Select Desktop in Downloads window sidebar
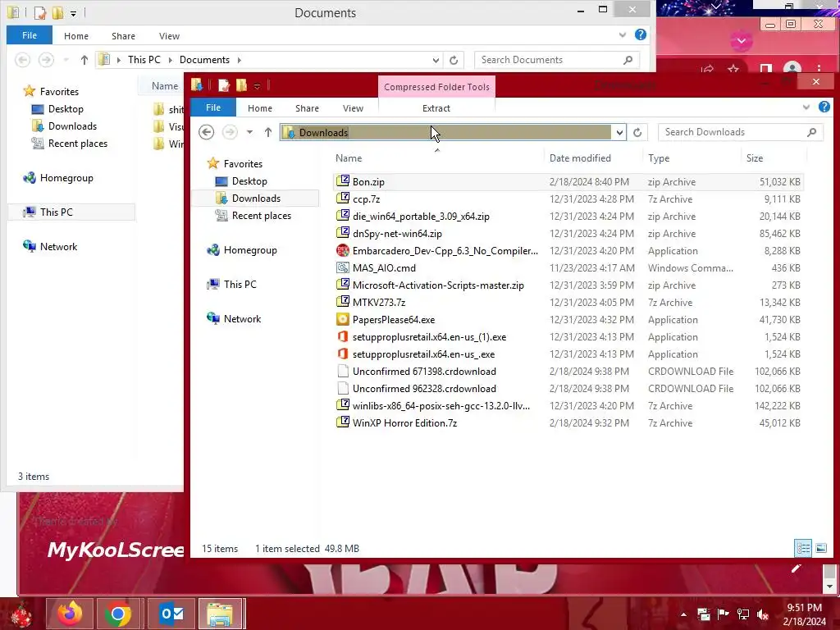The height and width of the screenshot is (630, 840). click(249, 181)
